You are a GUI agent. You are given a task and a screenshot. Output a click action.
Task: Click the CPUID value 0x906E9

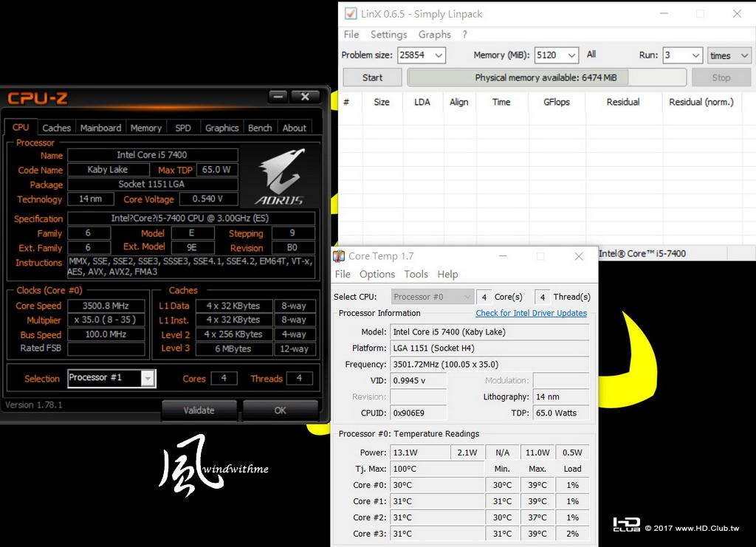418,413
